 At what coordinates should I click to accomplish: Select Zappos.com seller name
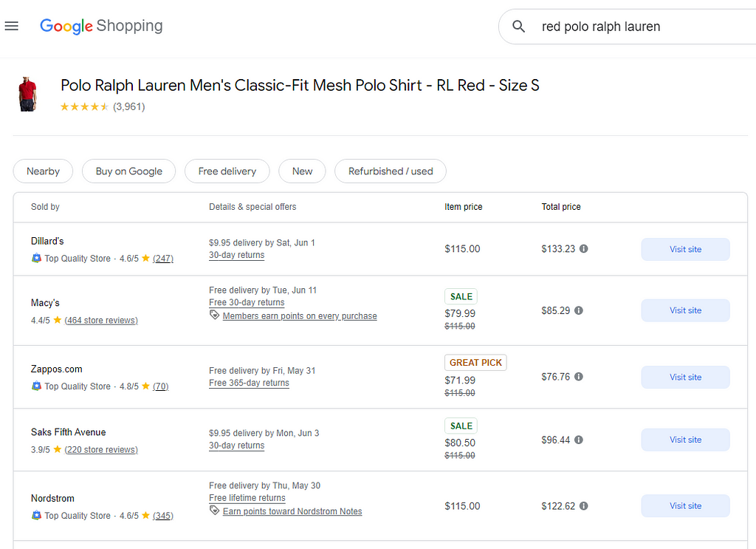click(56, 369)
